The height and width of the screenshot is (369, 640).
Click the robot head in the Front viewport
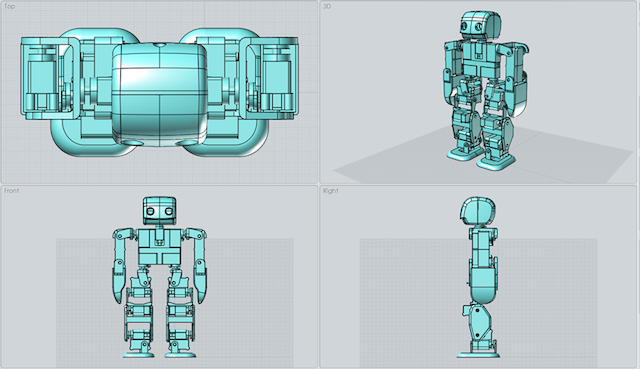pos(160,211)
